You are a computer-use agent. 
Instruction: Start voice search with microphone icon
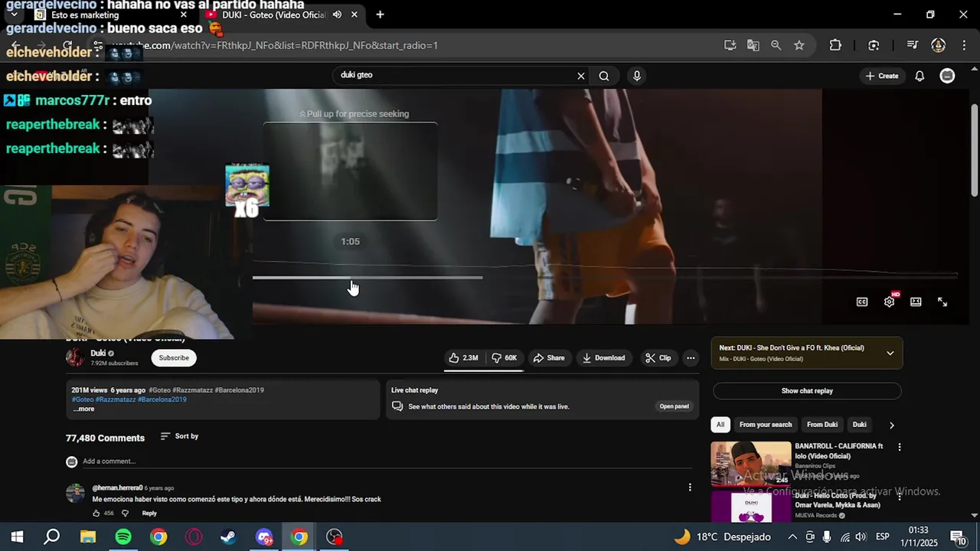636,76
